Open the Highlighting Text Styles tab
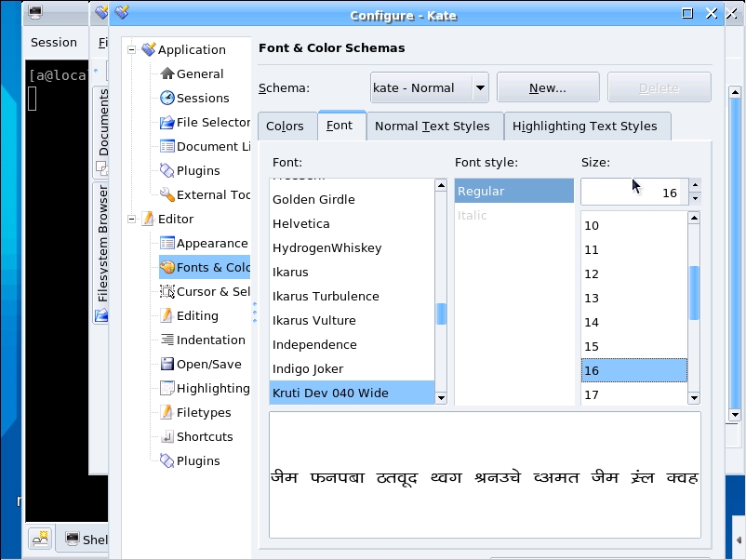Screen dimensions: 746x560 click(x=587, y=127)
